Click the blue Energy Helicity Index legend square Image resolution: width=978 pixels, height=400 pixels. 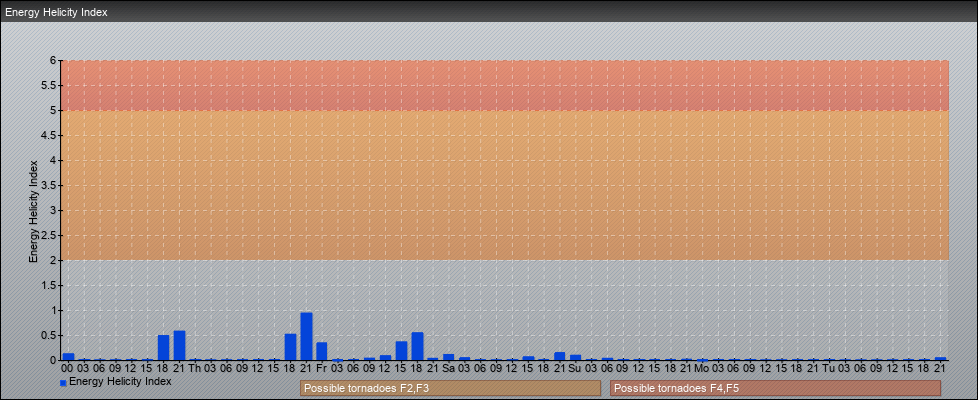(x=63, y=383)
